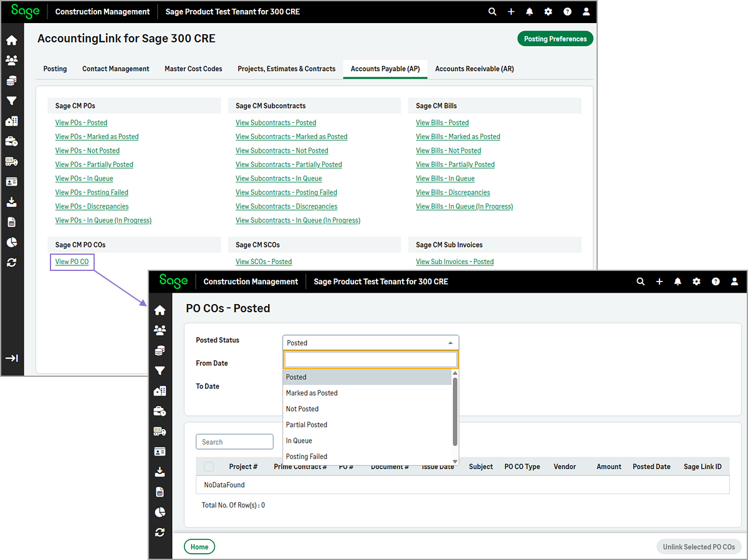Toggle select-all checkbox in PO COs table header
This screenshot has width=748, height=560.
(x=209, y=467)
